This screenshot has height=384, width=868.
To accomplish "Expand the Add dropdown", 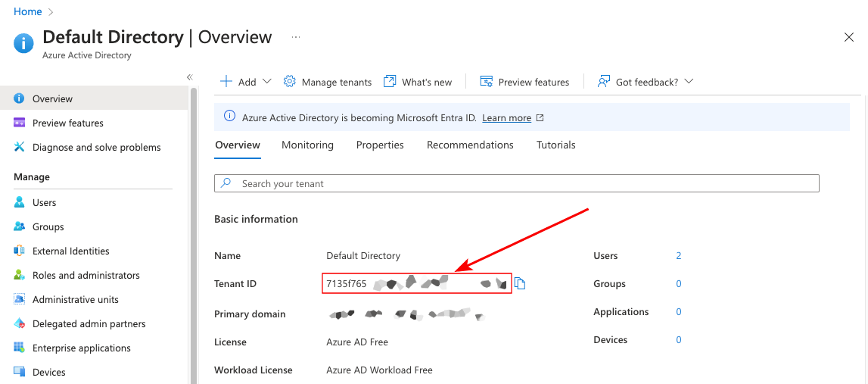I will [266, 82].
